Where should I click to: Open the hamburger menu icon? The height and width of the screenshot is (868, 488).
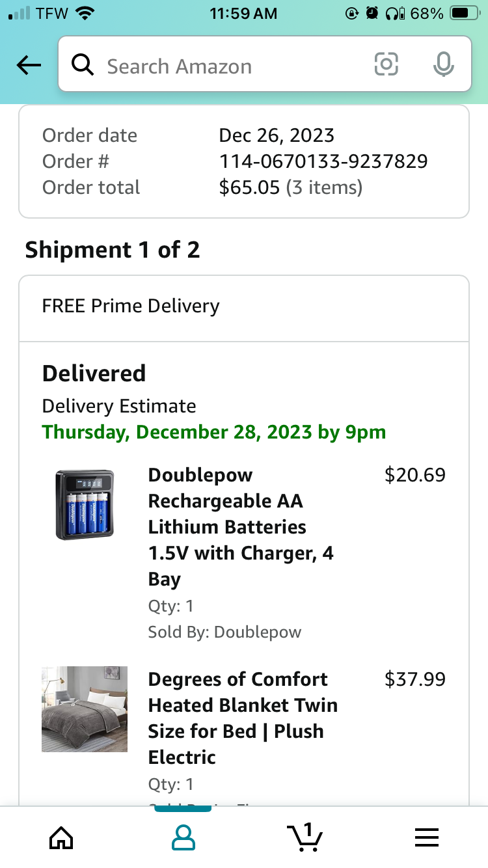427,837
